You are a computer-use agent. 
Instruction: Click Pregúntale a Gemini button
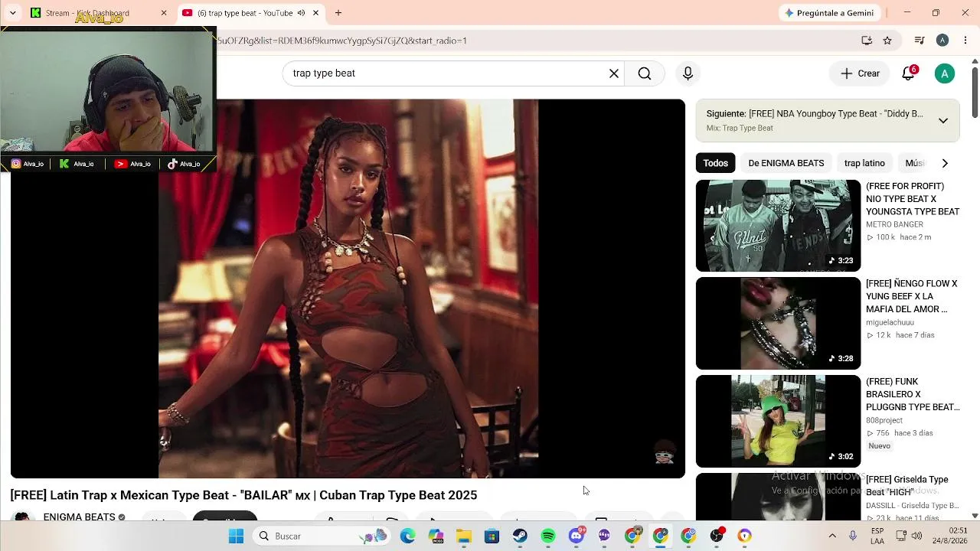click(x=830, y=13)
